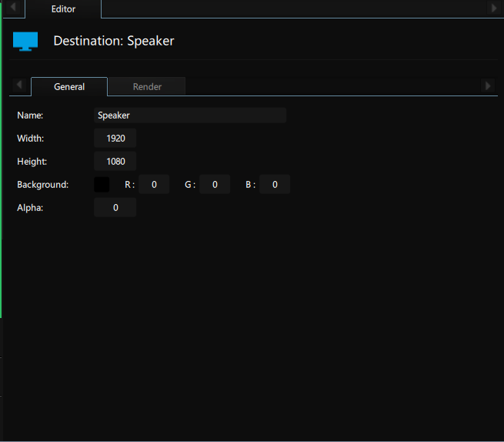Click the Name field containing Speaker
This screenshot has width=504, height=442.
tap(190, 116)
